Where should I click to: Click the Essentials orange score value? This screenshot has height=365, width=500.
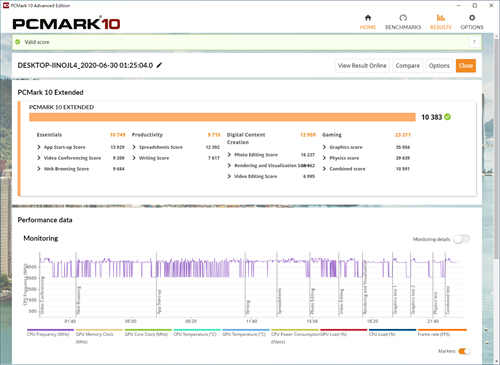point(118,135)
